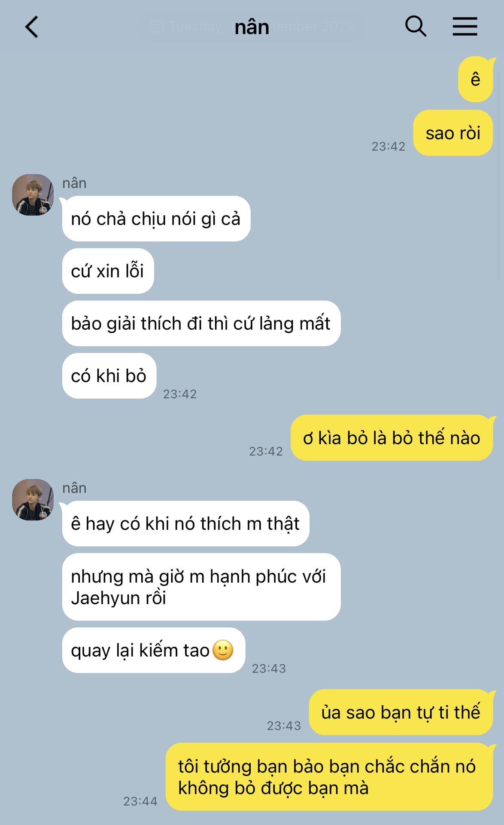Open the hamburger menu icon
Viewport: 504px width, 825px height.
click(x=465, y=26)
